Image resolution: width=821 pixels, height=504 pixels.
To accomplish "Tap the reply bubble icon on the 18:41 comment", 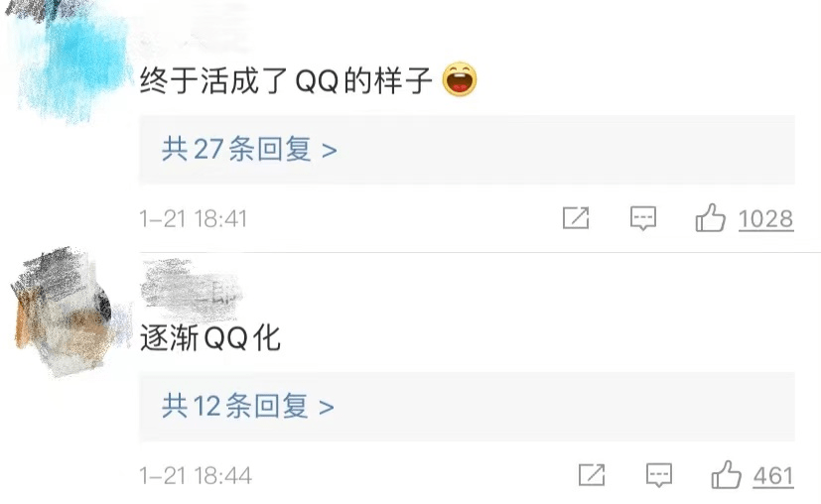I will click(643, 218).
